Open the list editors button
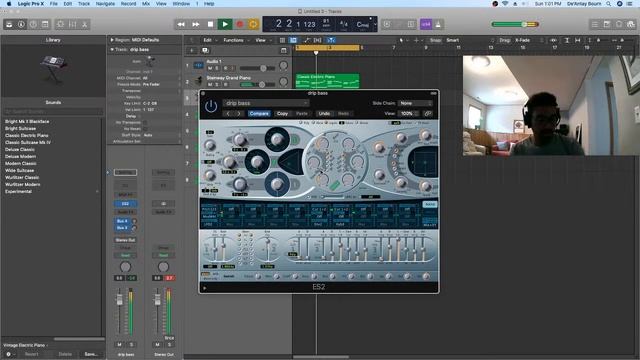640x360 pixels. click(x=595, y=24)
